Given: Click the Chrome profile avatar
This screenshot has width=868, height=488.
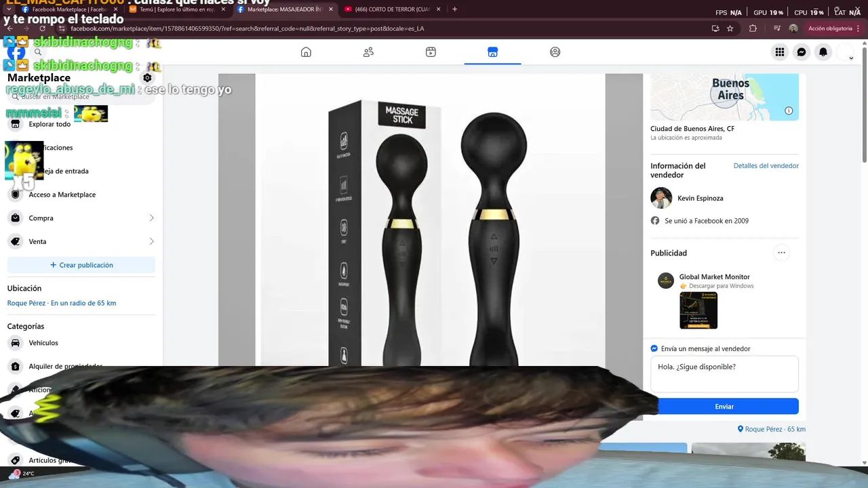Looking at the screenshot, I should [x=793, y=28].
